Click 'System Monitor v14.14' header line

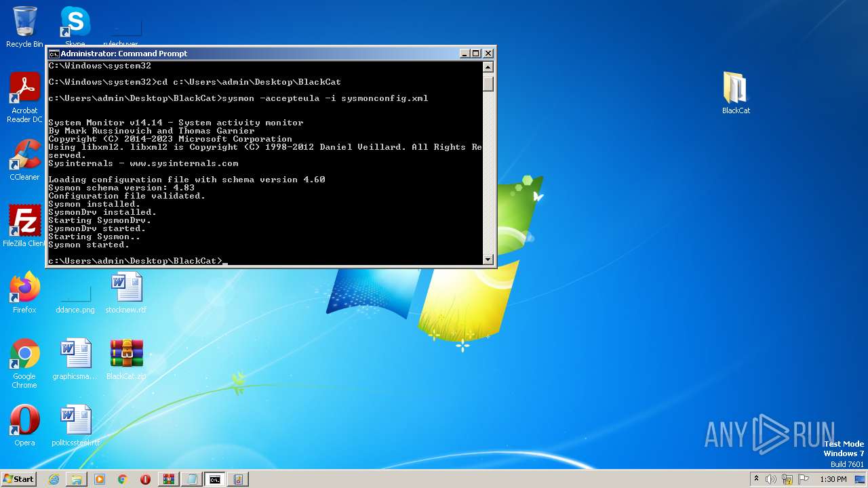pyautogui.click(x=176, y=123)
